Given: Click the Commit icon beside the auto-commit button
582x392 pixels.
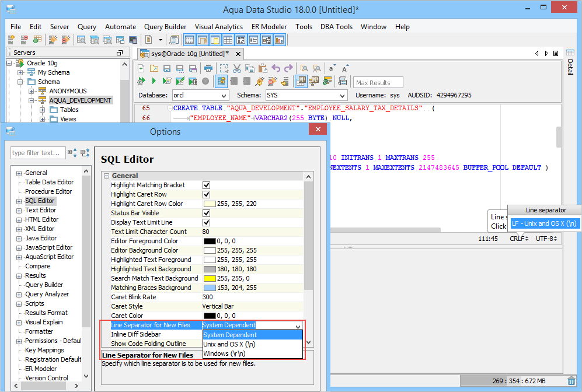Looking at the screenshot, I should click(234, 81).
